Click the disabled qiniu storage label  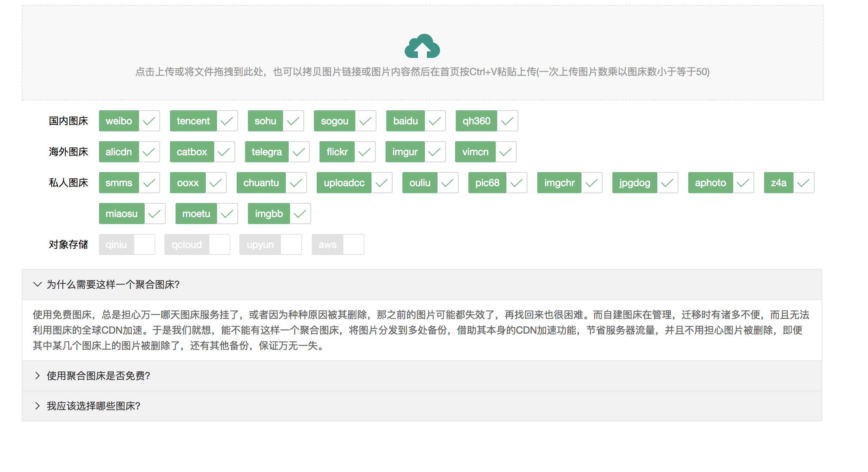tap(116, 244)
